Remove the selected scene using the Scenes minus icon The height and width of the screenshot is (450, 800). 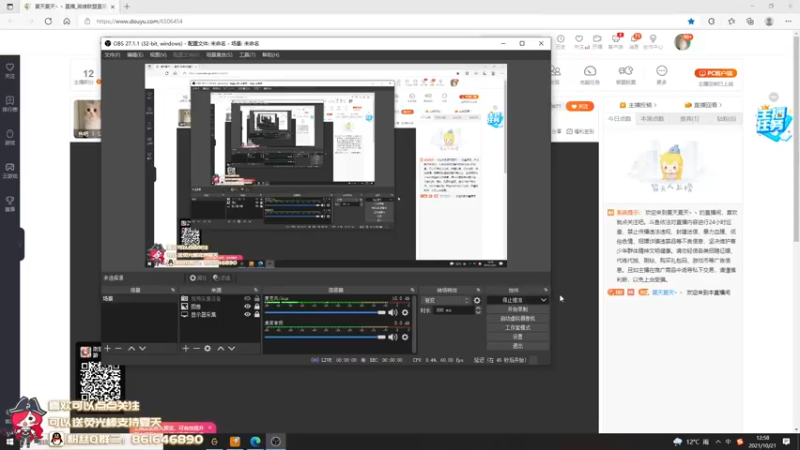[x=118, y=348]
